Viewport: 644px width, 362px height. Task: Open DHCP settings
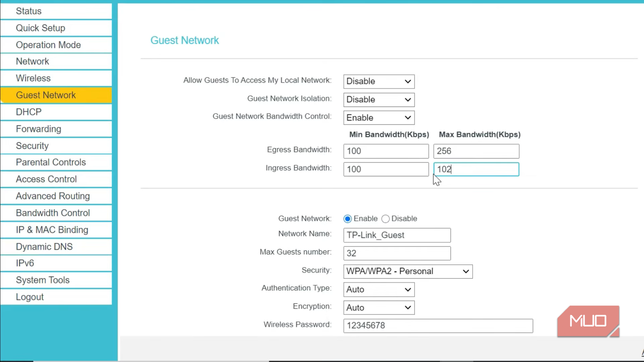coord(56,112)
